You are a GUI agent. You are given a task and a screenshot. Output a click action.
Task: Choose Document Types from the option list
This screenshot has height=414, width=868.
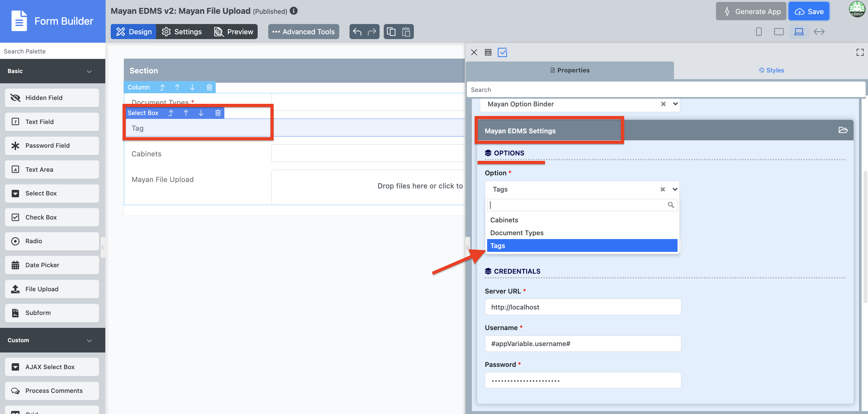pos(582,233)
